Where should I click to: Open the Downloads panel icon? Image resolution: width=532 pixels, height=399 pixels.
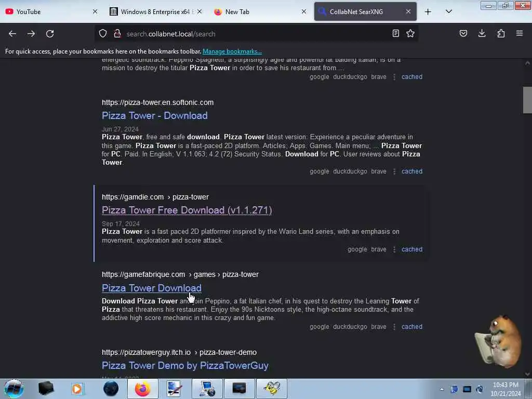click(x=482, y=33)
